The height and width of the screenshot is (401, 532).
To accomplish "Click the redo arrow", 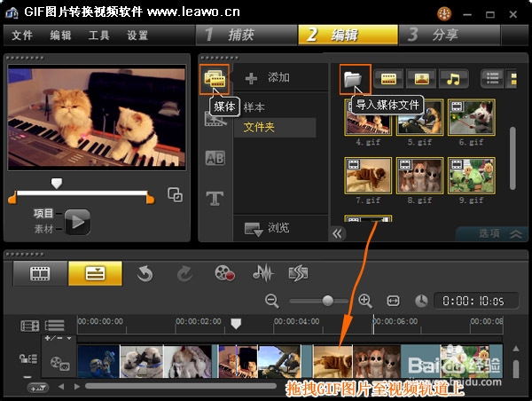I will tap(184, 273).
